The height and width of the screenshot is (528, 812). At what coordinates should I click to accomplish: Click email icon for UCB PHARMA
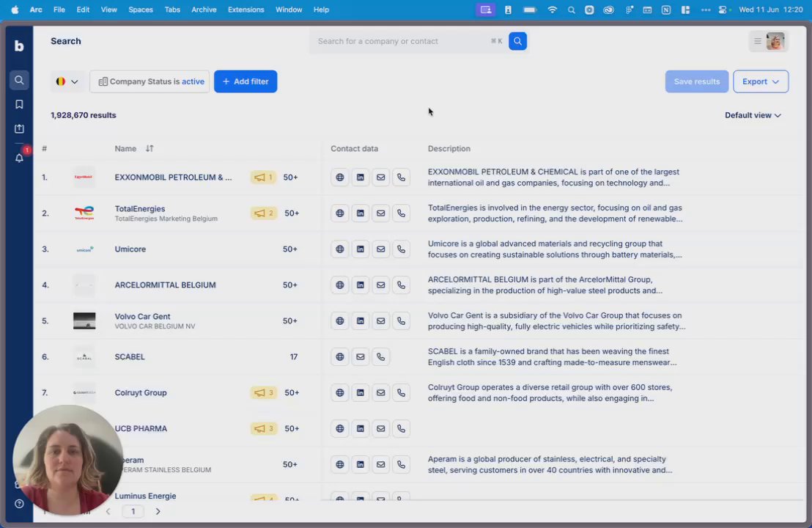pos(380,428)
